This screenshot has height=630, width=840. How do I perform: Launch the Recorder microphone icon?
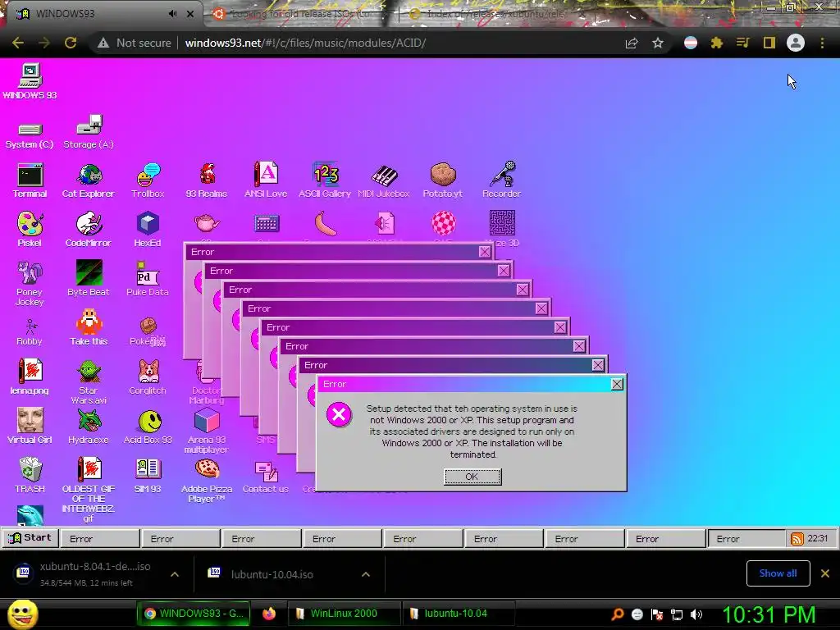coord(501,180)
